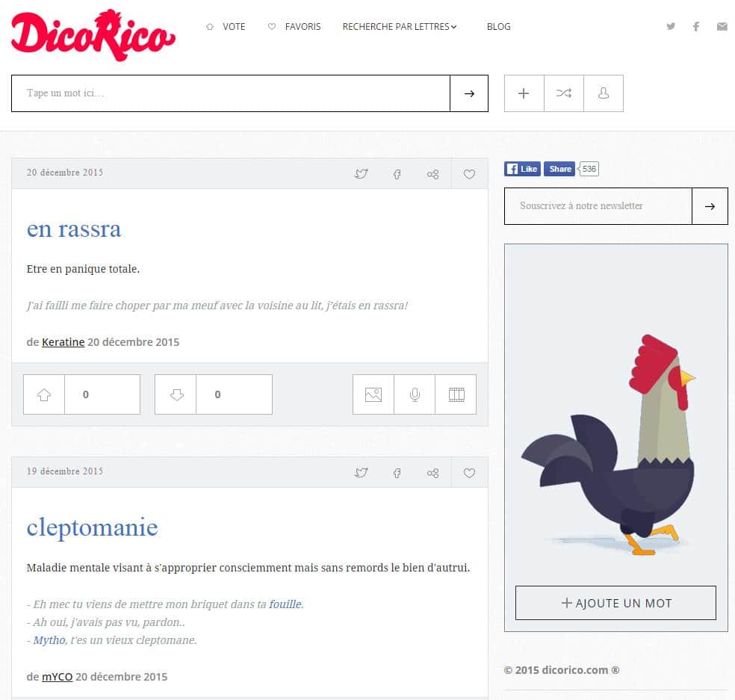Add a video to 'en rassra'
Screen dimensions: 735x700
tap(456, 394)
